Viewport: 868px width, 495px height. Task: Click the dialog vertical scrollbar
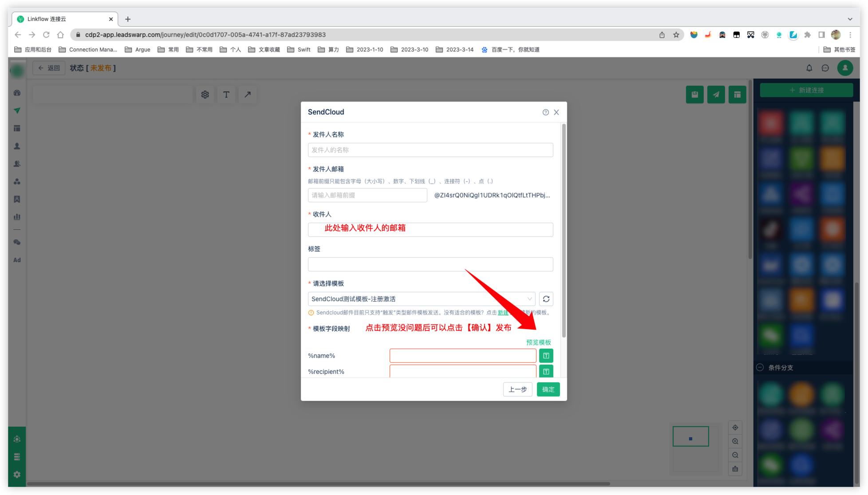564,231
